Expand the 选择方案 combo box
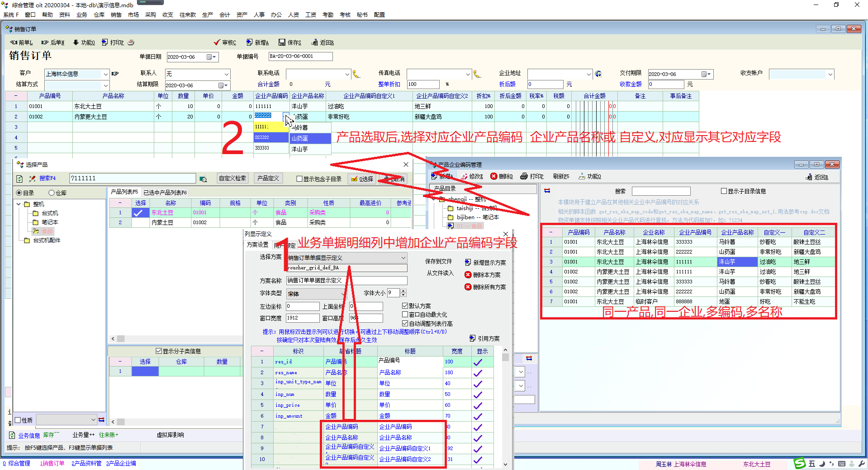This screenshot has width=868, height=470. point(403,258)
